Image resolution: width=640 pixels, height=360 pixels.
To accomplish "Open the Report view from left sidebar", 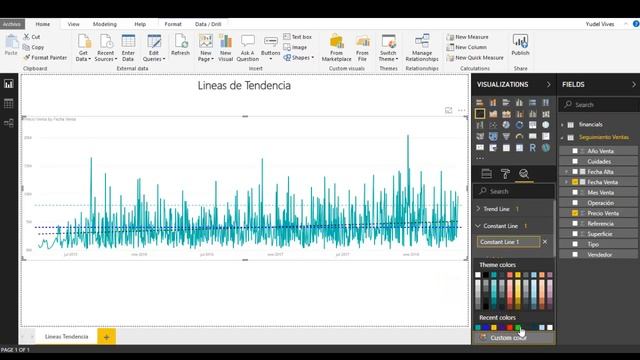I will [9, 84].
